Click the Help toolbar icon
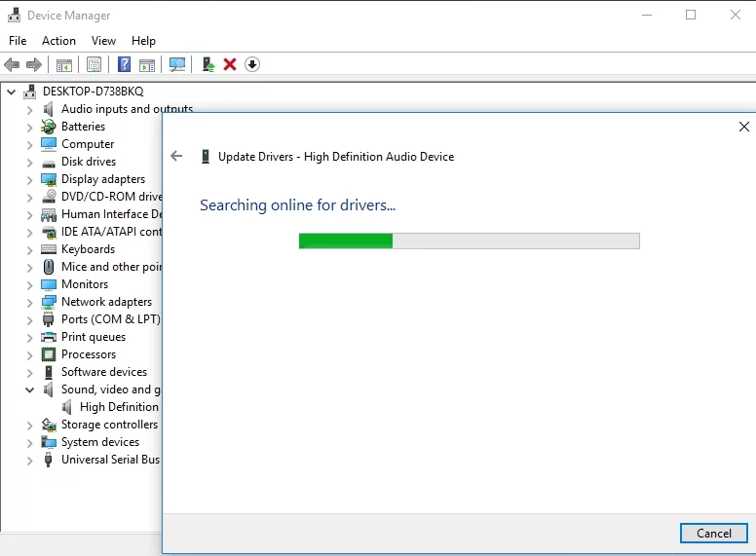Viewport: 756px width, 556px height. 124,64
